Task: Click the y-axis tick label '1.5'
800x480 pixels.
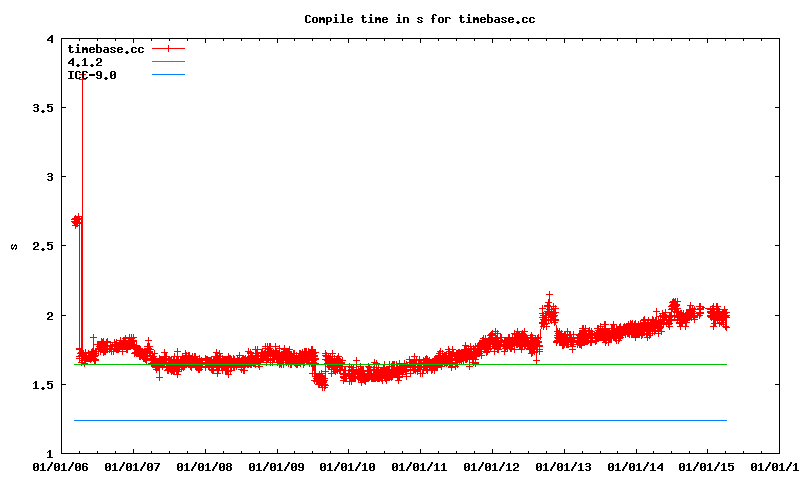Action: (x=45, y=385)
